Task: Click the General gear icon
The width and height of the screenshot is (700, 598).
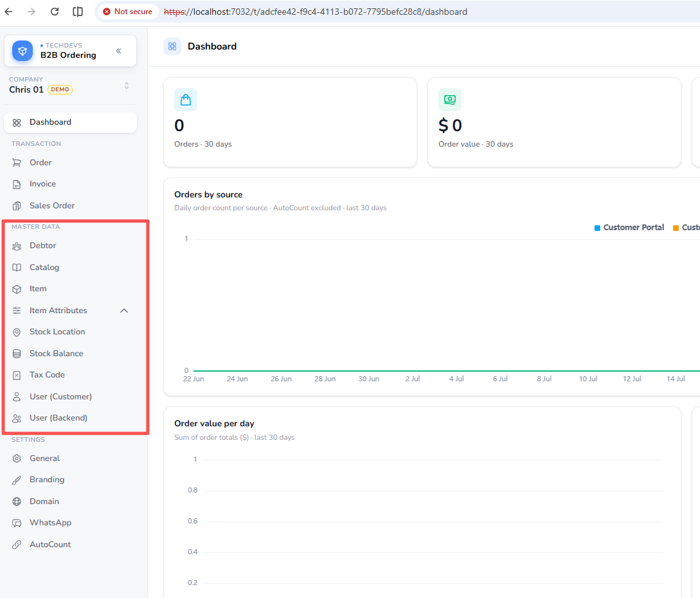Action: pyautogui.click(x=17, y=458)
